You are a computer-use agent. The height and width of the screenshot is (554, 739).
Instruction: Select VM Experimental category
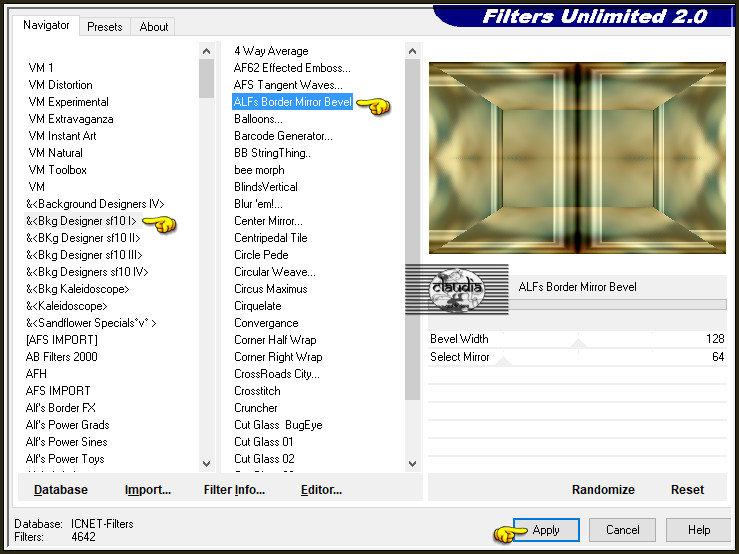pyautogui.click(x=68, y=102)
